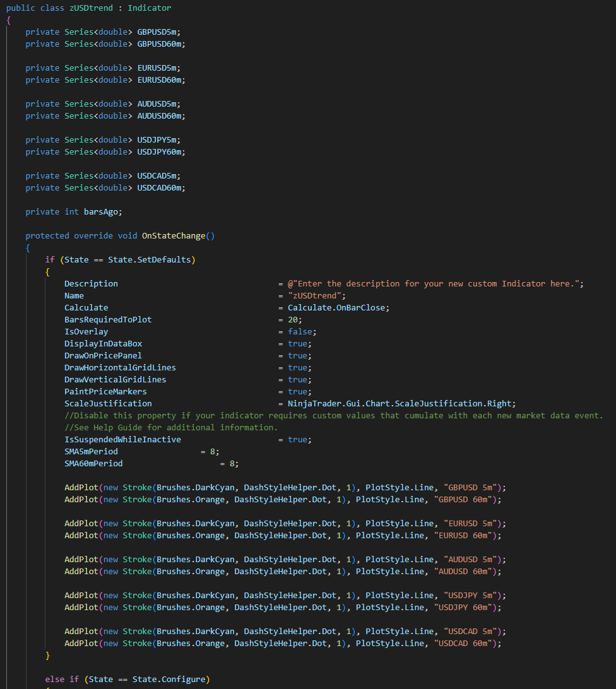Click the Description property name
The height and width of the screenshot is (689, 616).
coord(91,283)
